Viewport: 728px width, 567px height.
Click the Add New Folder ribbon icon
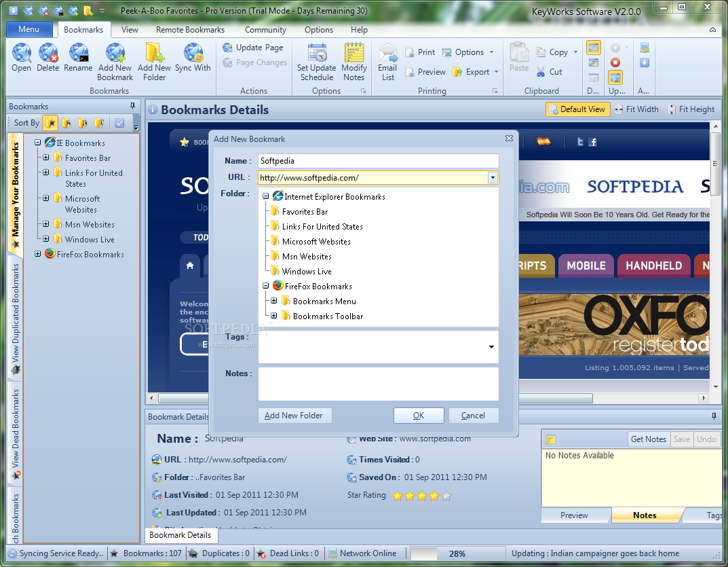click(154, 62)
